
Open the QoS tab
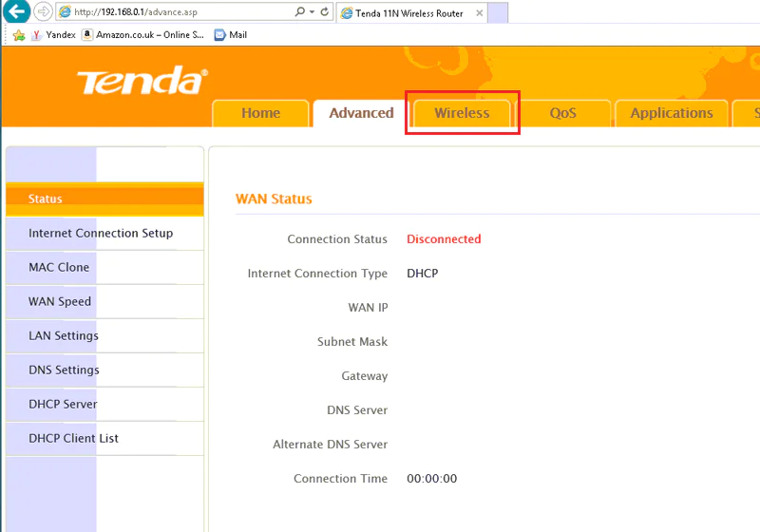pyautogui.click(x=562, y=113)
